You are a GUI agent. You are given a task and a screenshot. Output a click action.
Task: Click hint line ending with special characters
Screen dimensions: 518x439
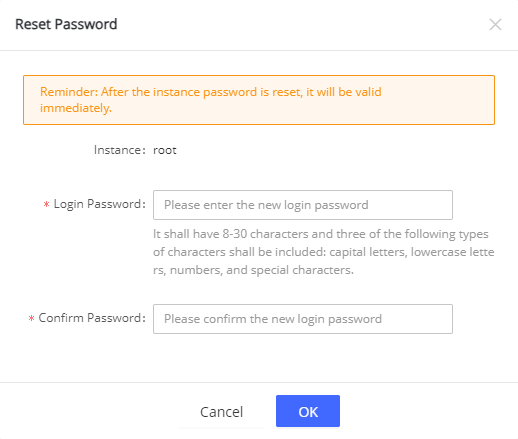253,270
